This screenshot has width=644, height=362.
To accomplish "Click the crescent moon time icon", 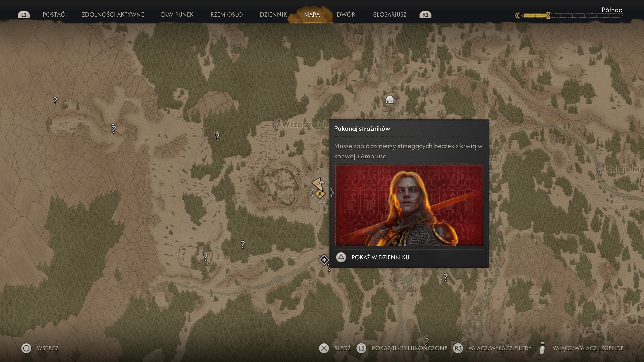I will pos(518,15).
